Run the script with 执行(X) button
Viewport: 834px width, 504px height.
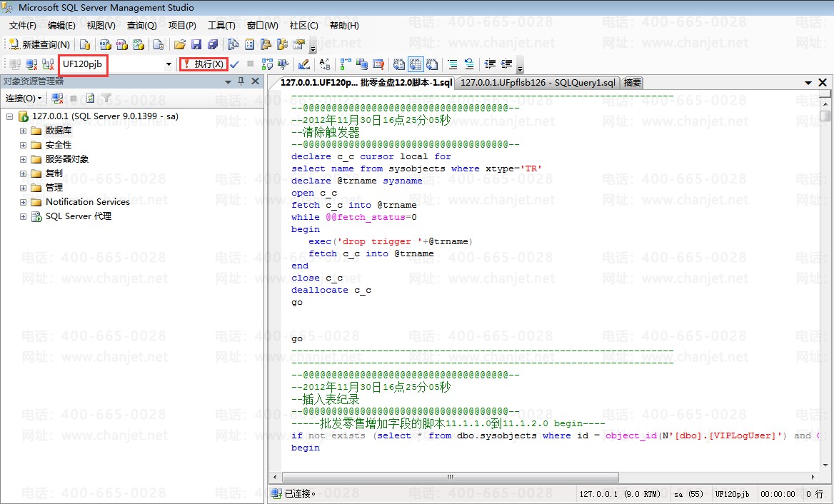(x=204, y=64)
